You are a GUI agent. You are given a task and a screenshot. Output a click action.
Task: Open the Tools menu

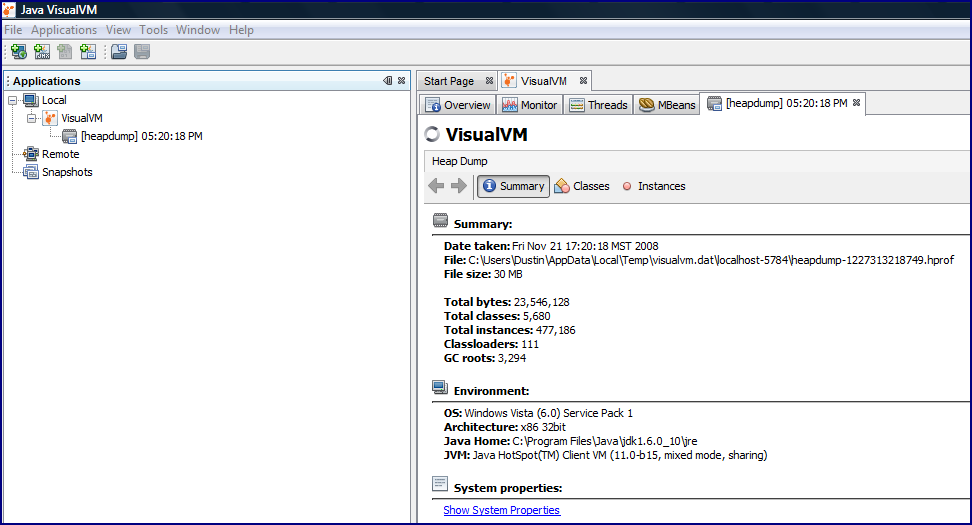click(x=153, y=30)
